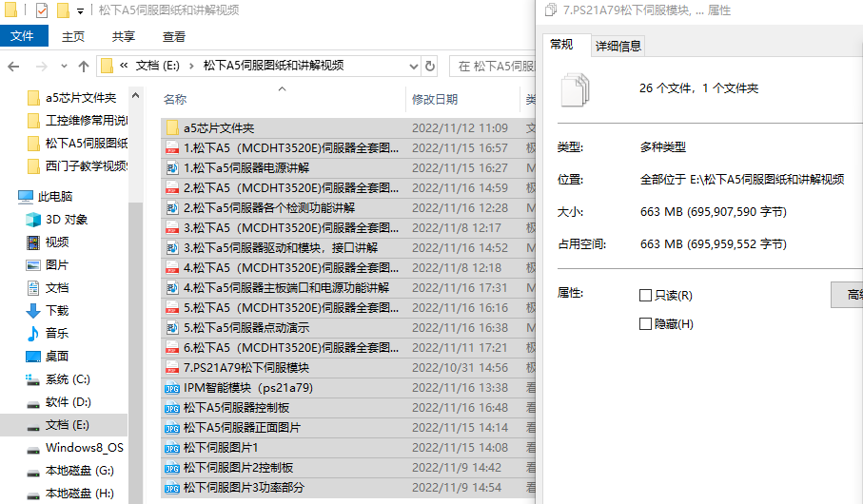
Task: Open Windows8_OS drive in navigation pane
Action: click(85, 448)
